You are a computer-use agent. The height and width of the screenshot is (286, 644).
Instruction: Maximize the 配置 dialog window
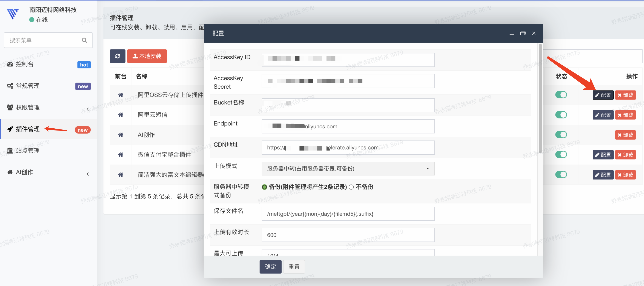pyautogui.click(x=523, y=33)
